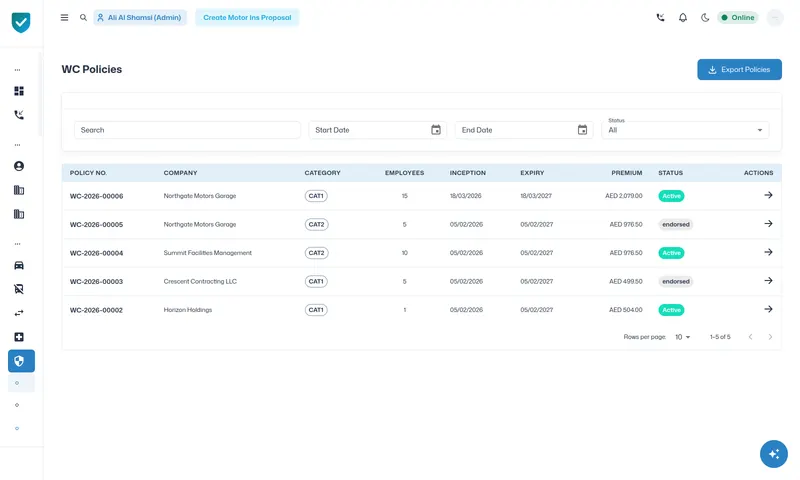Viewport: 800px width, 480px height.
Task: Click the End Date field
Action: point(524,130)
